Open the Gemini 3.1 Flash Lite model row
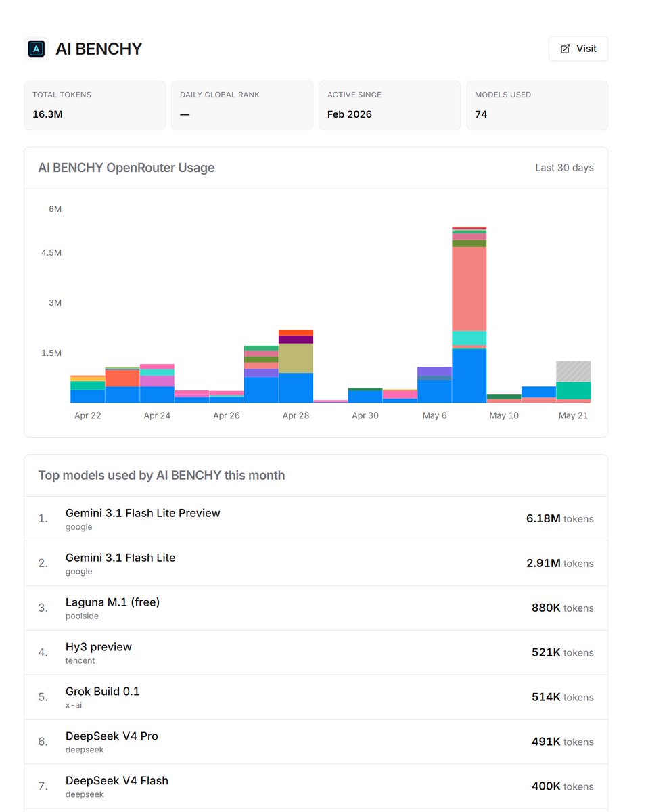This screenshot has width=646, height=812. point(316,564)
